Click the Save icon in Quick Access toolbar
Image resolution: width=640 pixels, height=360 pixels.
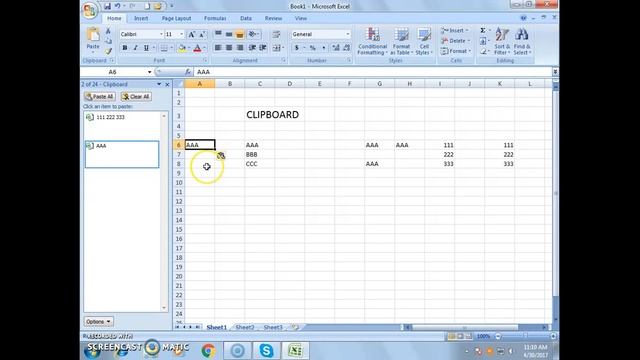click(x=107, y=6)
